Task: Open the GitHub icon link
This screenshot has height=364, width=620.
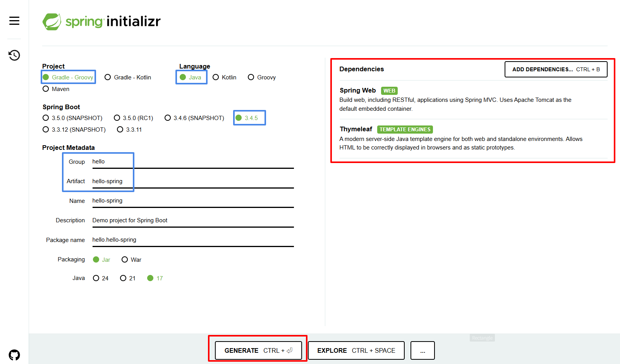Action: pos(14,355)
